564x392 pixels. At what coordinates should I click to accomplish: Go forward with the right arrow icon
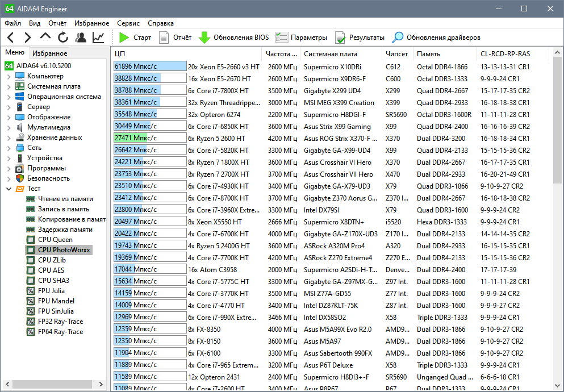(x=28, y=37)
